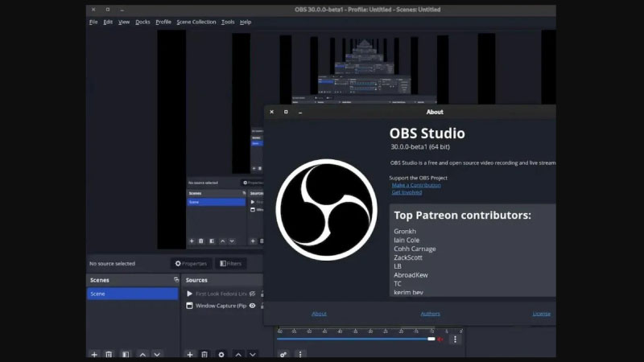Click contributor name 'Iain Cole'
644x362 pixels.
[x=407, y=240]
